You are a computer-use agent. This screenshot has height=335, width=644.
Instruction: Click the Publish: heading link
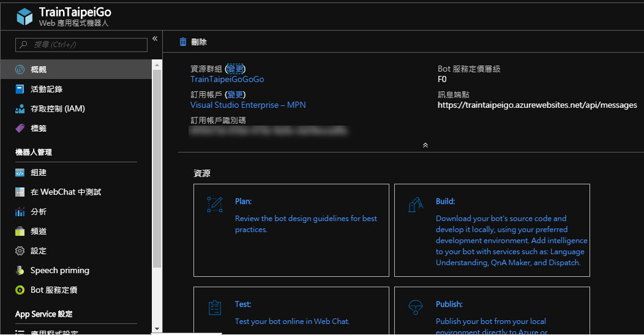pos(449,304)
